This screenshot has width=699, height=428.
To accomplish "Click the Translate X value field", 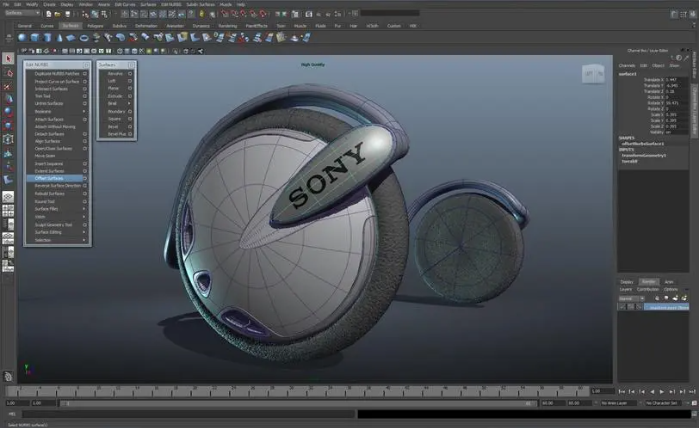I will pos(676,79).
